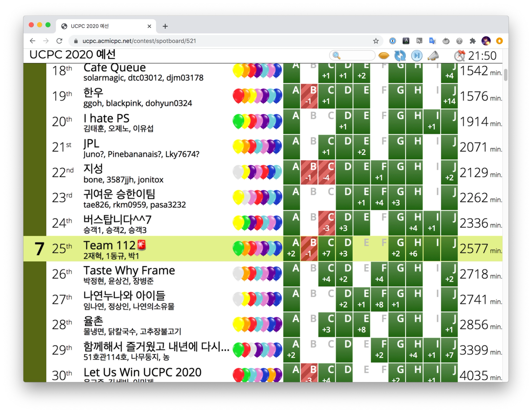Open the Google Translate extension
Viewport: 532px width, 413px height.
(x=432, y=41)
